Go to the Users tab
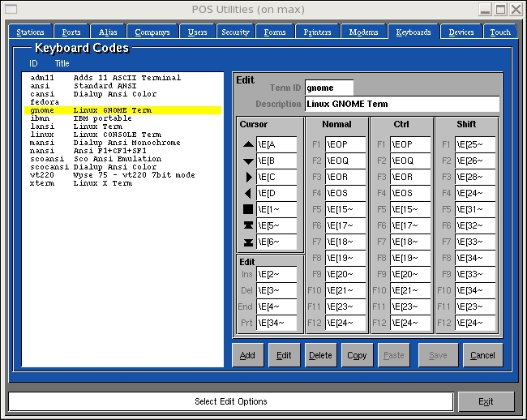The height and width of the screenshot is (420, 527). pos(197,32)
